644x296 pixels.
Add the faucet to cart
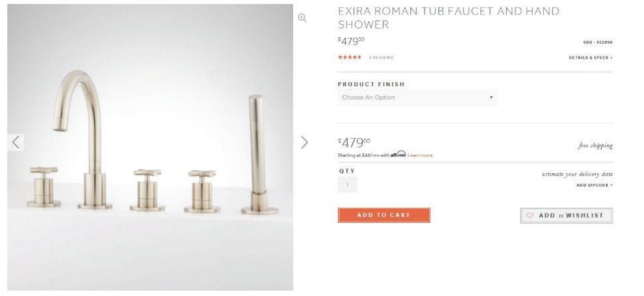(x=384, y=215)
